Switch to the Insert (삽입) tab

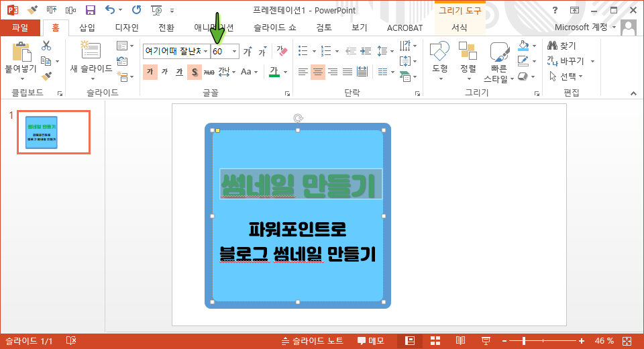pyautogui.click(x=87, y=28)
